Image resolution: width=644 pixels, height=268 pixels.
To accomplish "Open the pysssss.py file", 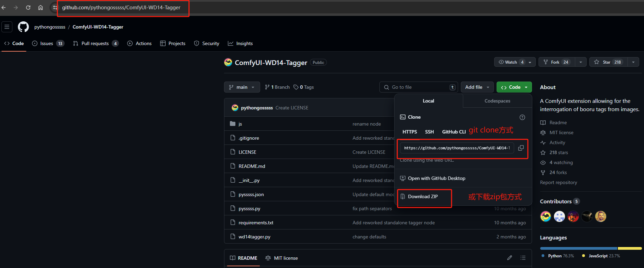I will (249, 208).
